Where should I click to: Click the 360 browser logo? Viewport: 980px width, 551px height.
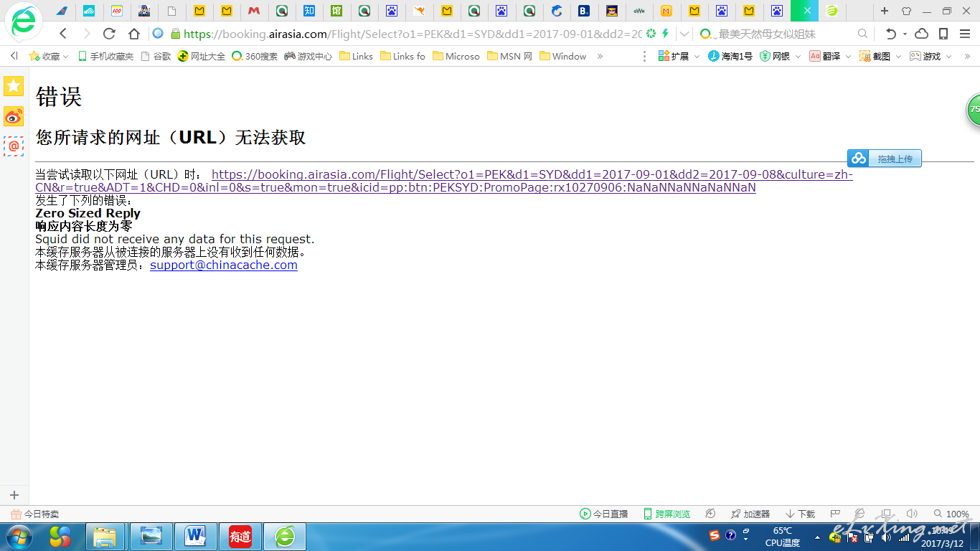pyautogui.click(x=23, y=23)
